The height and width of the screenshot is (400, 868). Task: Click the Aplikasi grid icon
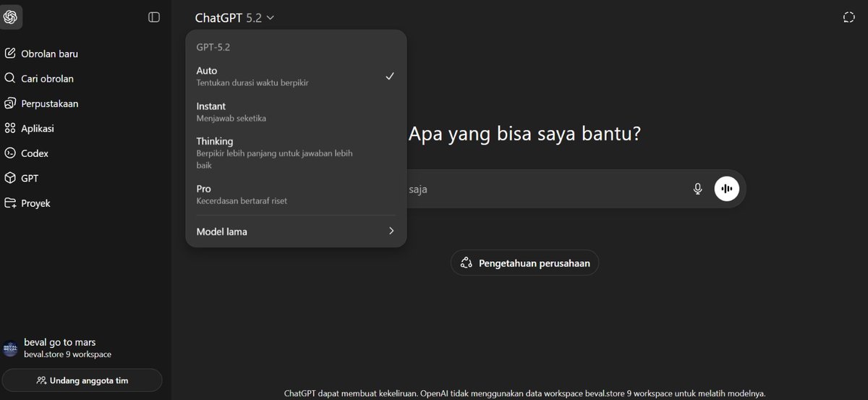pyautogui.click(x=10, y=128)
